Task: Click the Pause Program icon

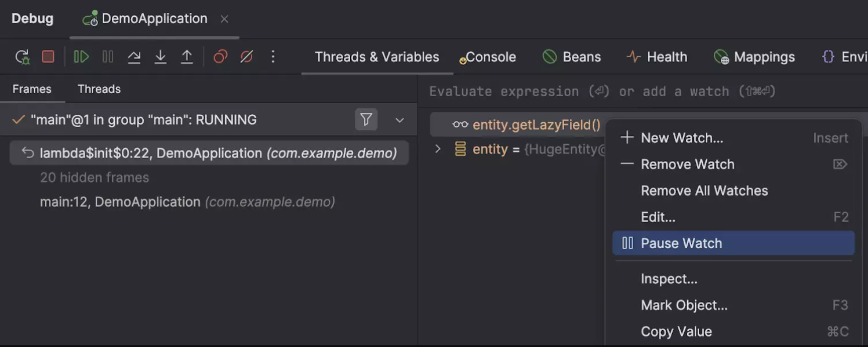Action: [108, 56]
